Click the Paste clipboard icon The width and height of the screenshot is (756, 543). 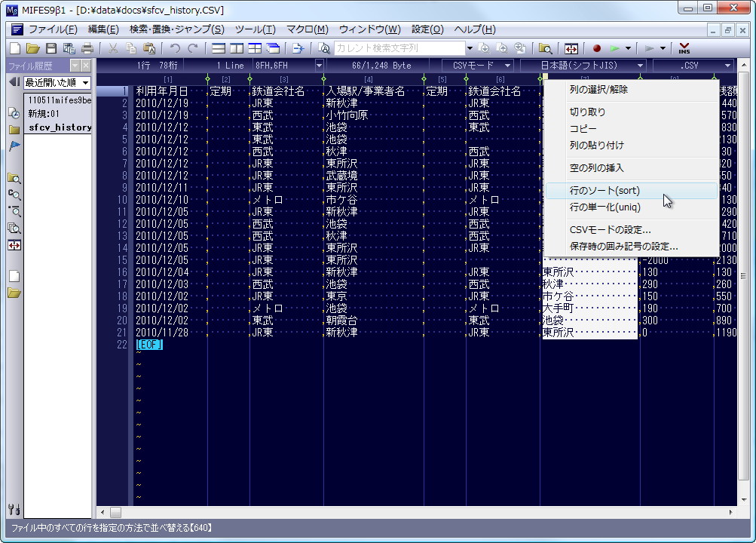coord(149,48)
